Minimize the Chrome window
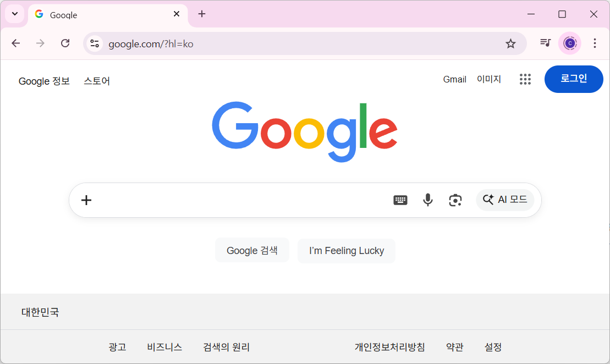 (531, 14)
